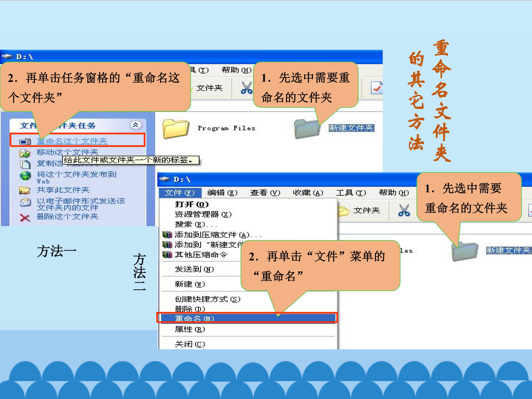Select the gray new folder icon in lower window
This screenshot has width=532, height=399.
(465, 252)
